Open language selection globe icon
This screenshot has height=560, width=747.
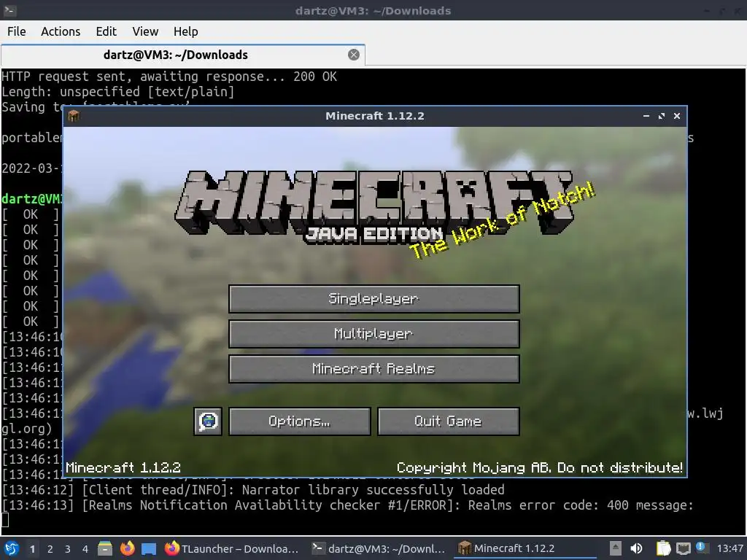tap(208, 421)
